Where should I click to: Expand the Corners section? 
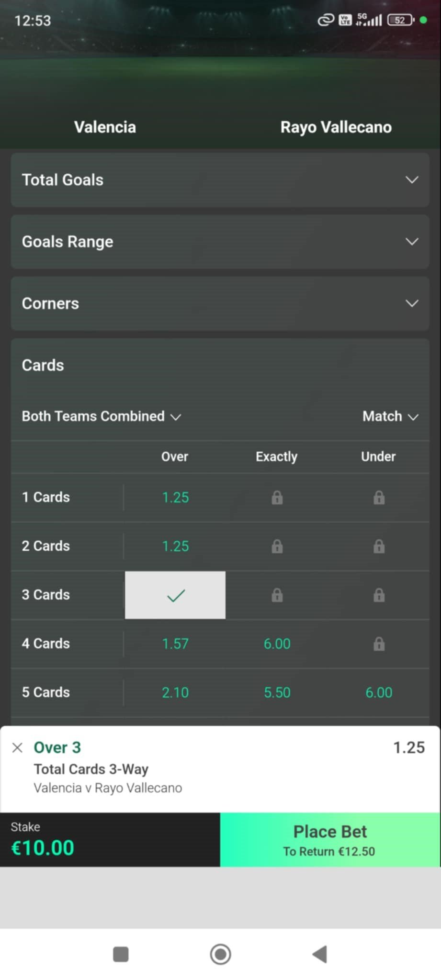[x=220, y=303]
